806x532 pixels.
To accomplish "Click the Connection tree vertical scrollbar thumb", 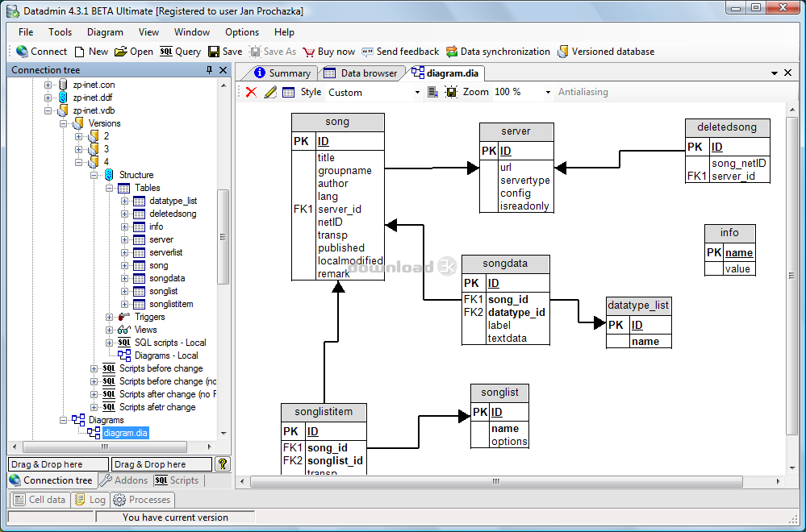I will pyautogui.click(x=223, y=237).
